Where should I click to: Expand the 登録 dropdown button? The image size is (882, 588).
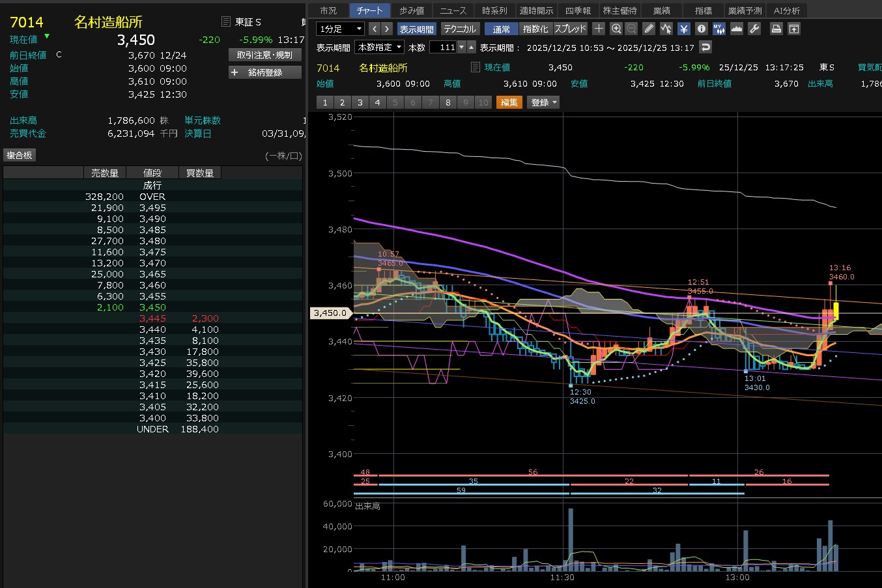[544, 102]
